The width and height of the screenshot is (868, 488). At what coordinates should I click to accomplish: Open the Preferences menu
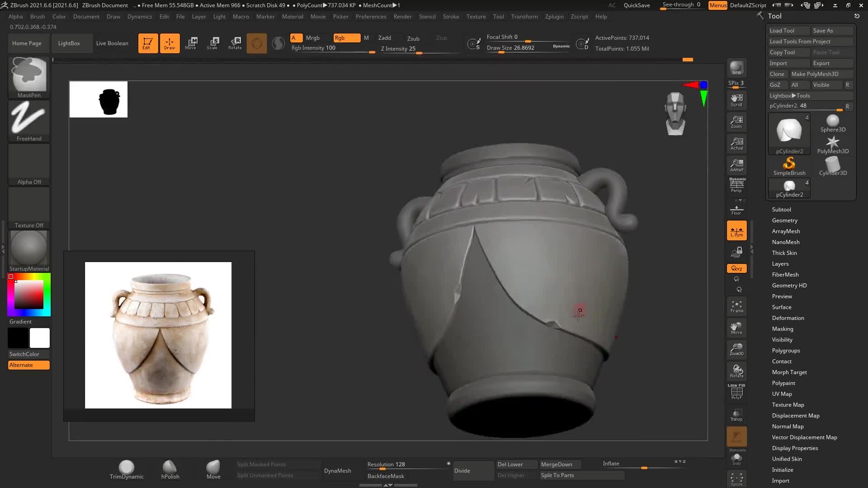point(371,17)
